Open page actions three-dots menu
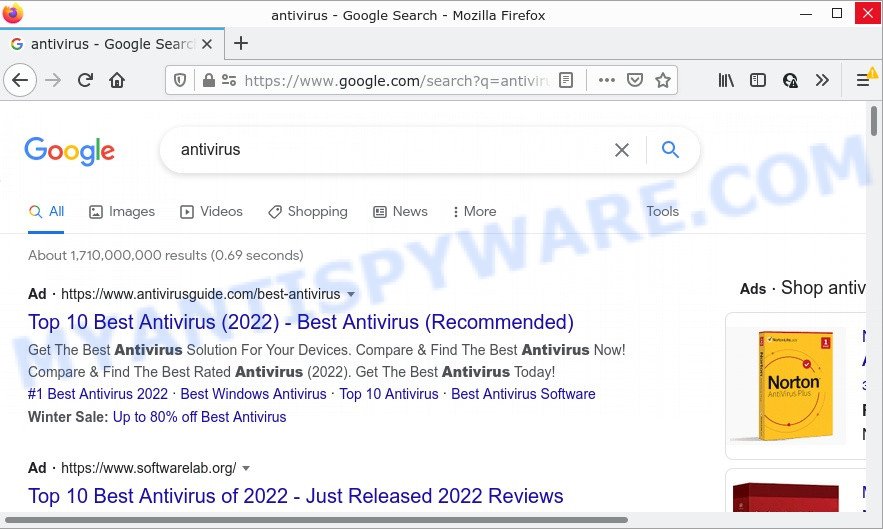 [606, 81]
